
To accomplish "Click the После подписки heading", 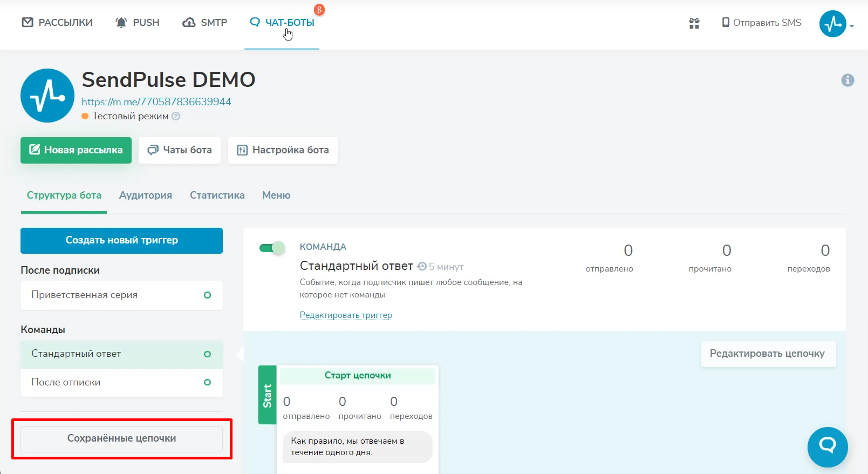I will click(x=60, y=270).
